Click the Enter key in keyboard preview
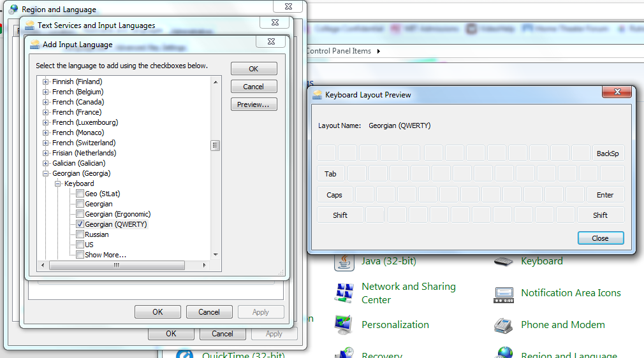The height and width of the screenshot is (358, 644). pos(605,195)
